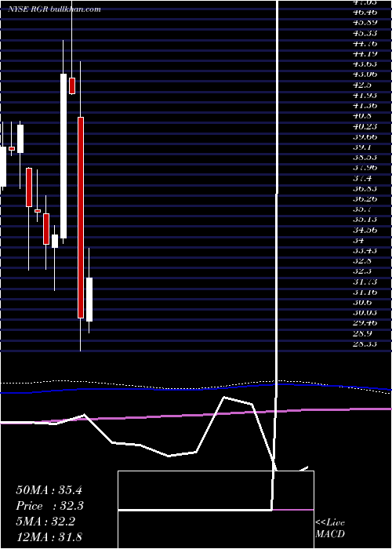Click the 40.23 price axis label
Image resolution: width=392 pixels, height=549 pixels.
pos(366,126)
